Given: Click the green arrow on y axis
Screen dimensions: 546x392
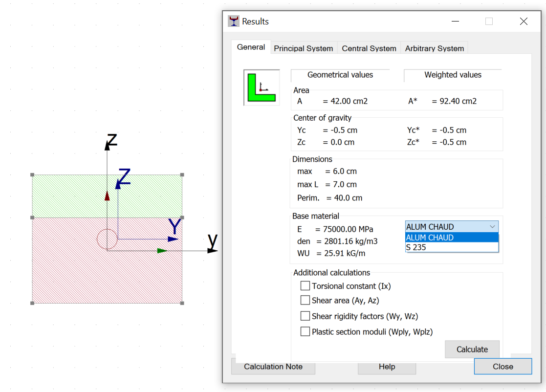Looking at the screenshot, I should 162,251.
